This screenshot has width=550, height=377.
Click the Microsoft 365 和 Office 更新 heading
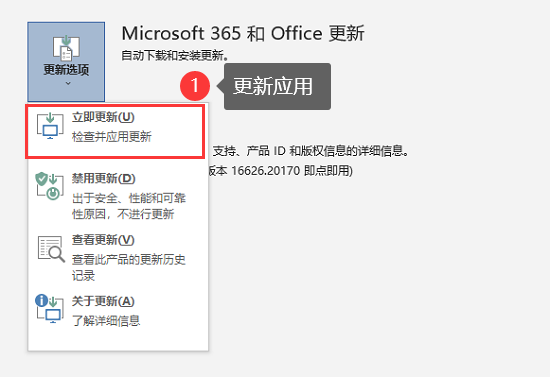point(243,34)
